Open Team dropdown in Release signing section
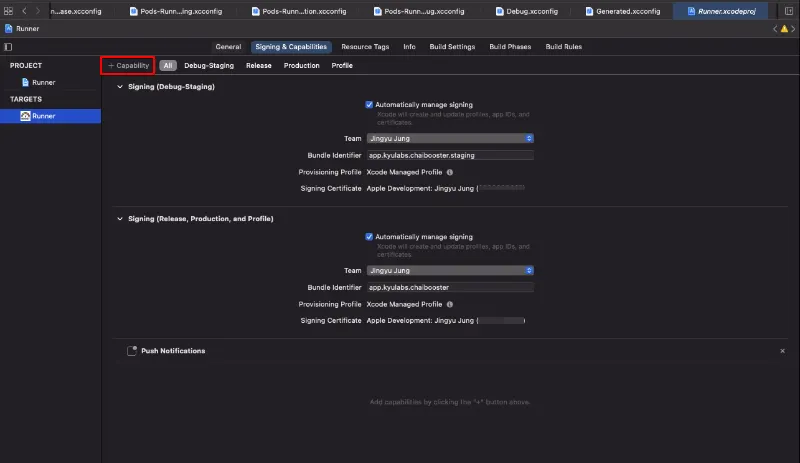Screen dimensions: 800x463 click(x=450, y=270)
